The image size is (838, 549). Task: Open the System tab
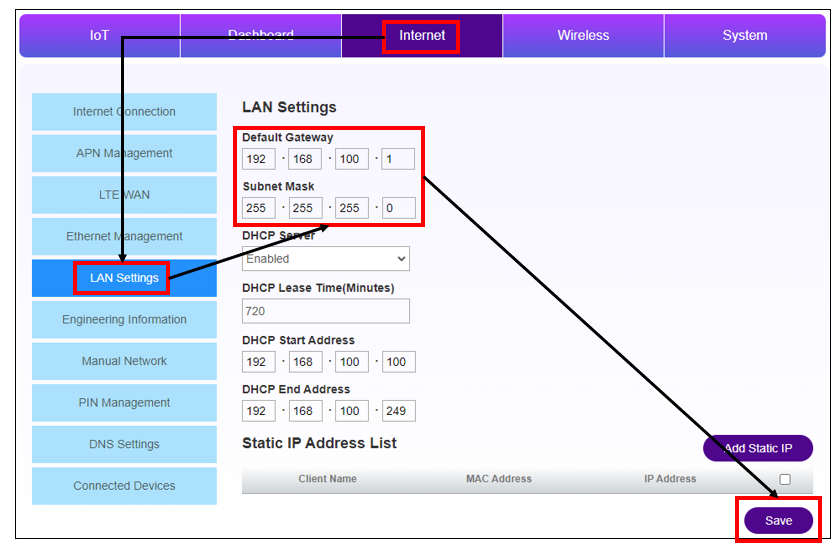click(744, 36)
